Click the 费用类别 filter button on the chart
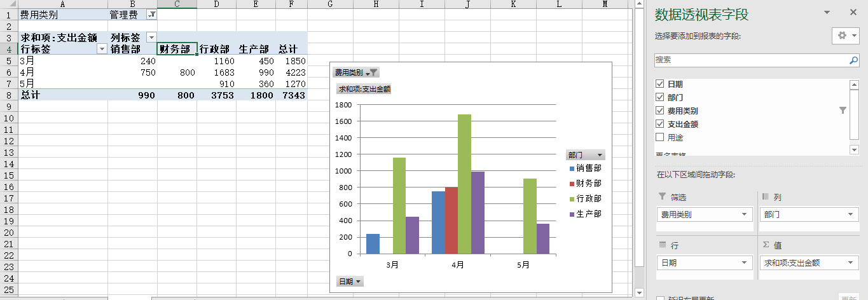This screenshot has height=300, width=868. pyautogui.click(x=356, y=73)
